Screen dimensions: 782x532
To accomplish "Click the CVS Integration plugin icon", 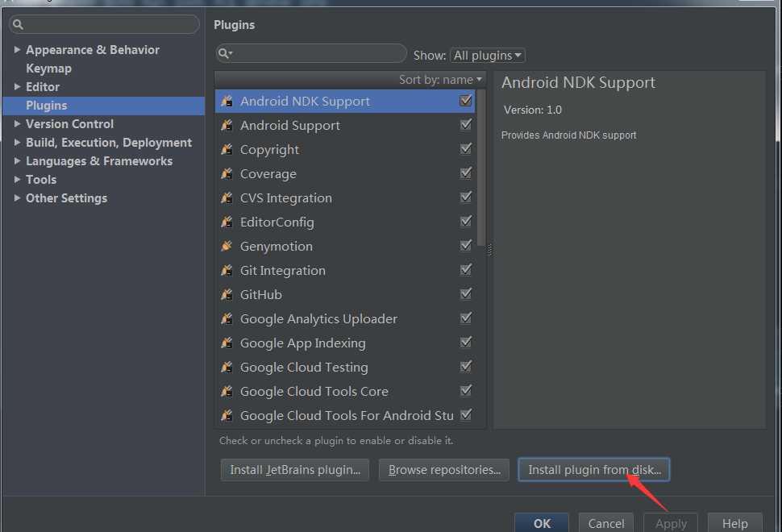I will (227, 198).
